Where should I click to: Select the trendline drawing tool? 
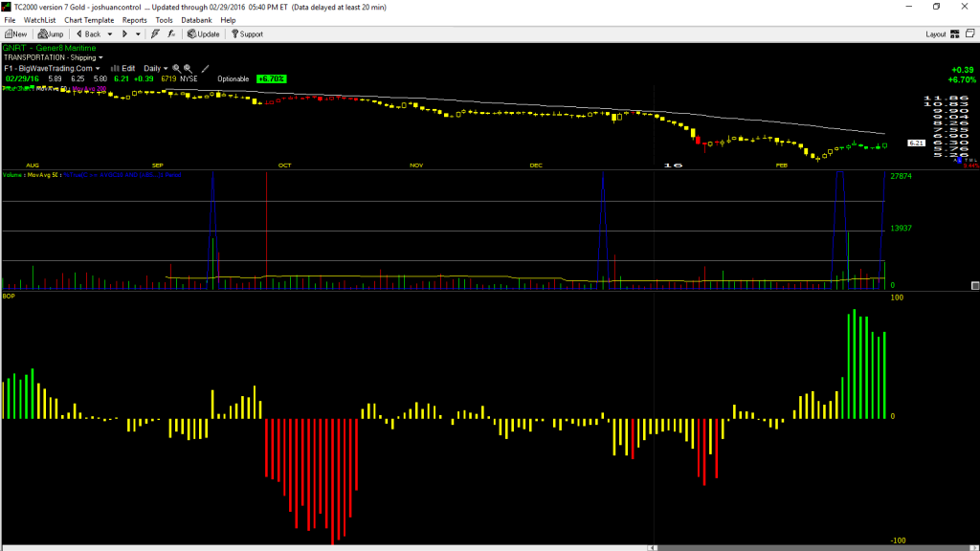click(x=205, y=69)
